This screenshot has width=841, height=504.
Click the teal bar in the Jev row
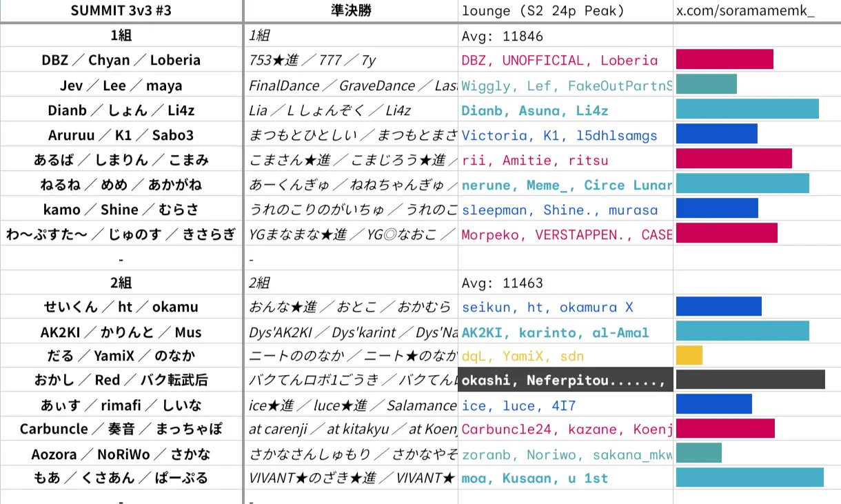coord(707,84)
